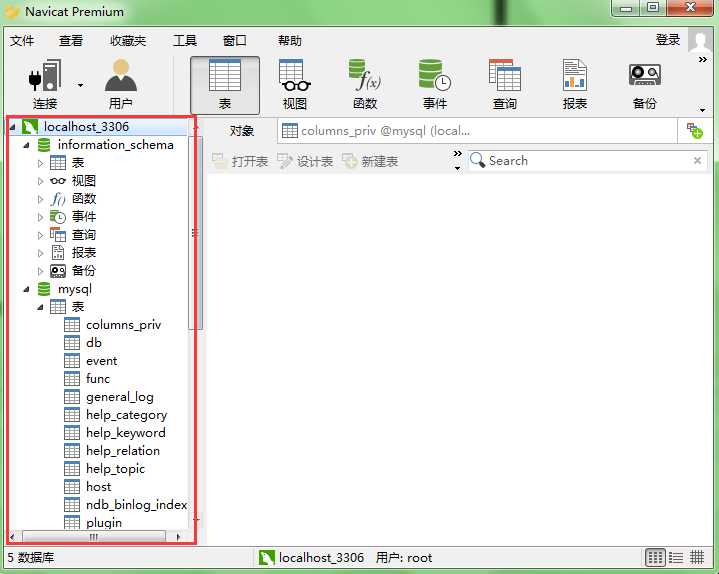The image size is (719, 574).
Task: Open the View (查看) menu
Action: pyautogui.click(x=71, y=41)
